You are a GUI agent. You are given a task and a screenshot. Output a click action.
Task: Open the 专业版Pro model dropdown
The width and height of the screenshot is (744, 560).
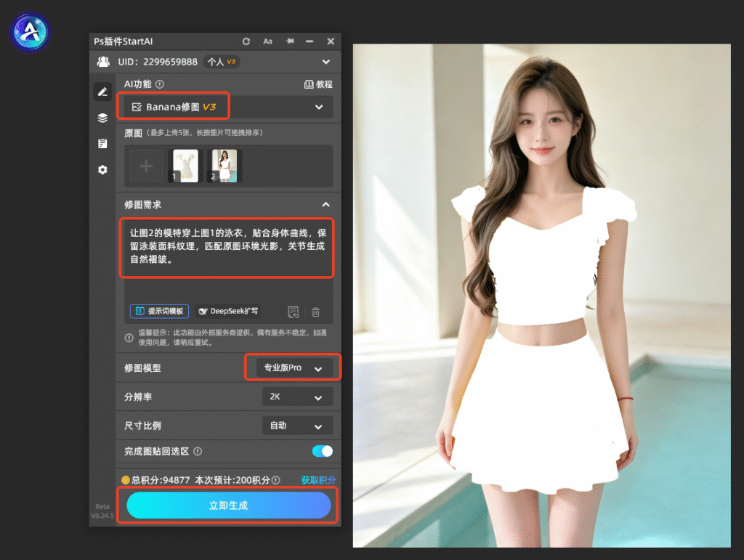click(x=294, y=368)
